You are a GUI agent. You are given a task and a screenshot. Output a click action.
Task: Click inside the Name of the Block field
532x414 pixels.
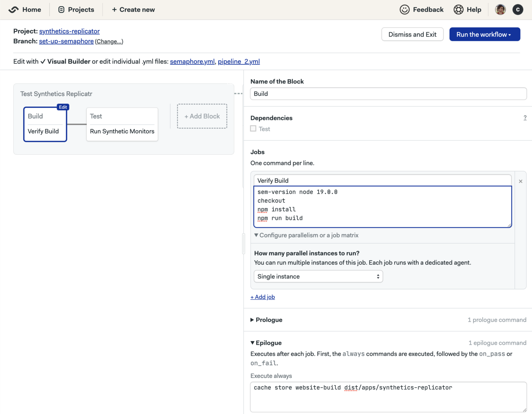tap(388, 94)
